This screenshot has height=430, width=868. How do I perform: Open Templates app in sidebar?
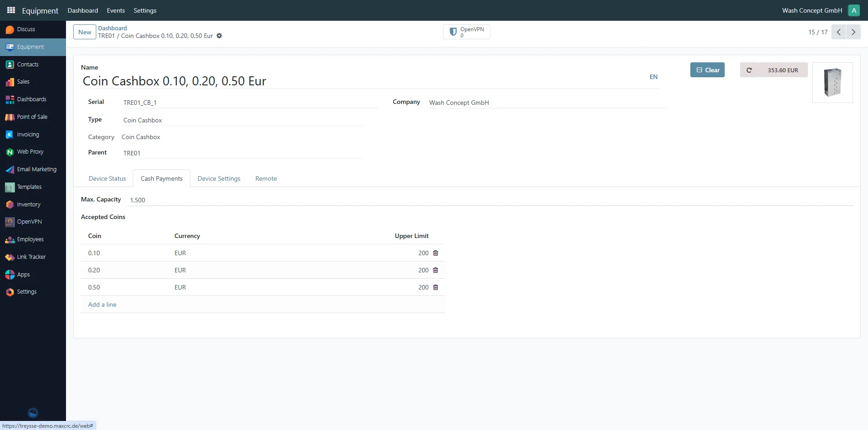33,187
